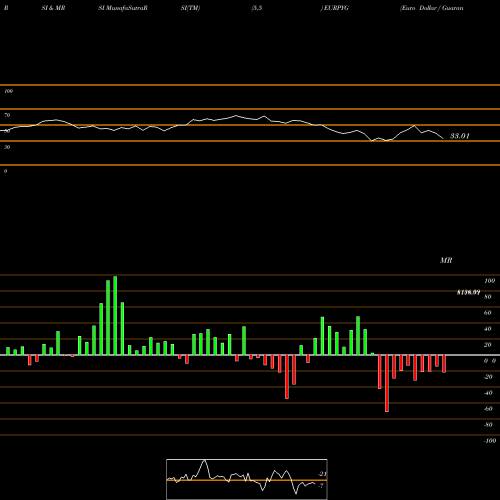Click the -21 value in the mini chart
Image resolution: width=500 pixels, height=500 pixels.
(x=322, y=474)
